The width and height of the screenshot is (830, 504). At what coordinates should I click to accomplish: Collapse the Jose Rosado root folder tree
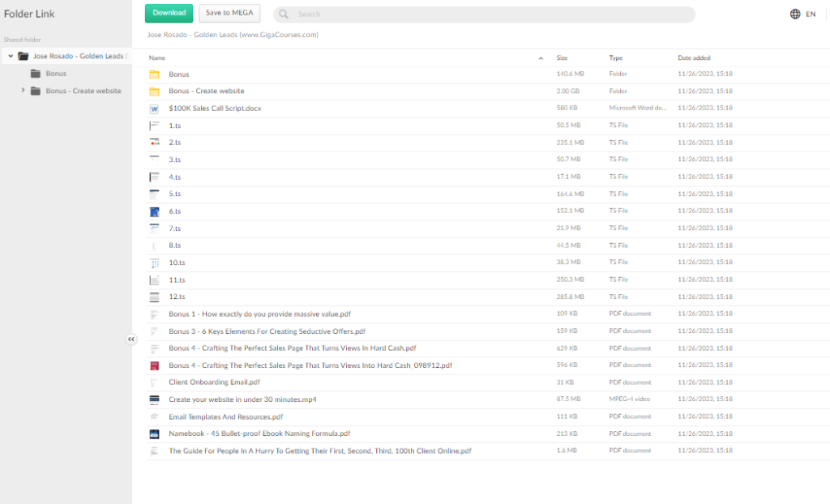11,56
